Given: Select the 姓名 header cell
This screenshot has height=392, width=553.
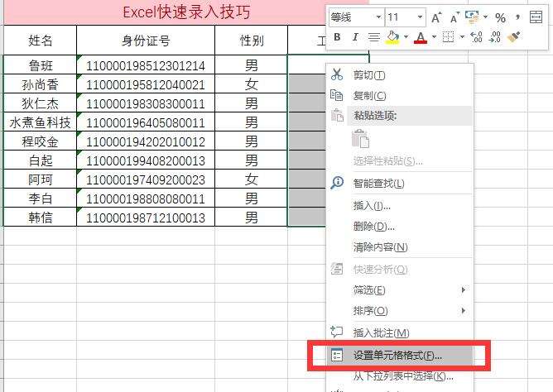Looking at the screenshot, I should click(41, 41).
